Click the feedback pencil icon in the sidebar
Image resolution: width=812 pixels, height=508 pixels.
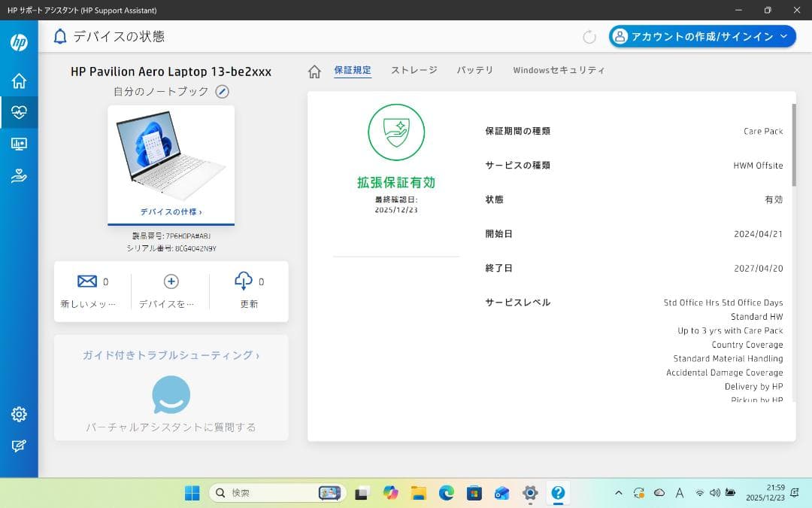coord(19,445)
